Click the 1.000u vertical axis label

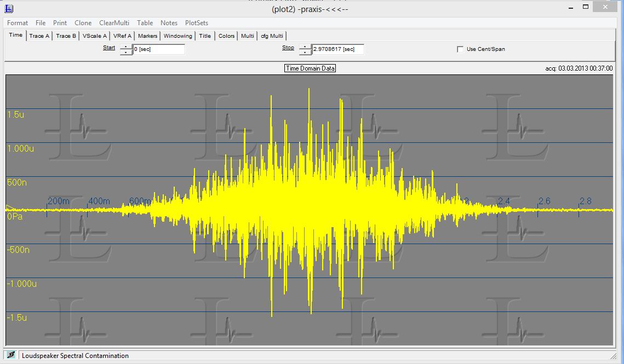tap(21, 148)
